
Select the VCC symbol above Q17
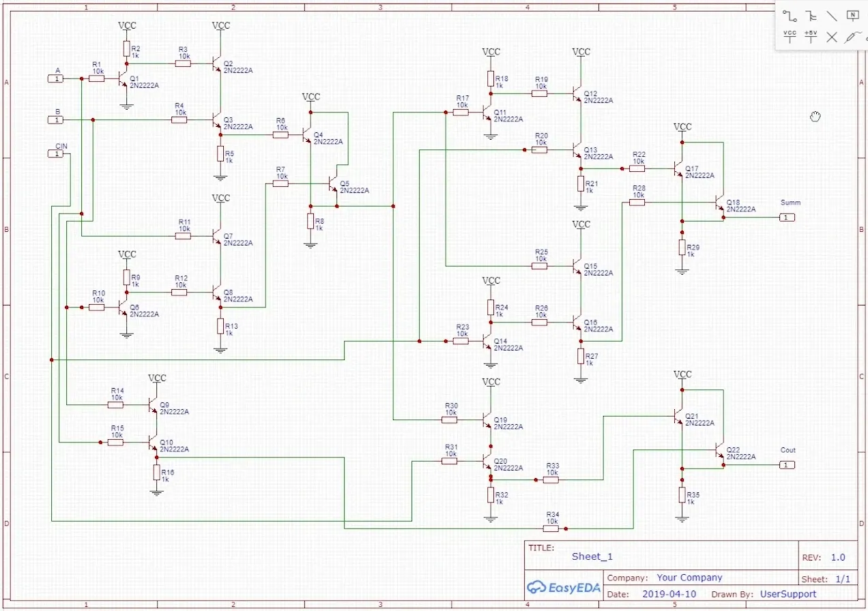pyautogui.click(x=682, y=128)
